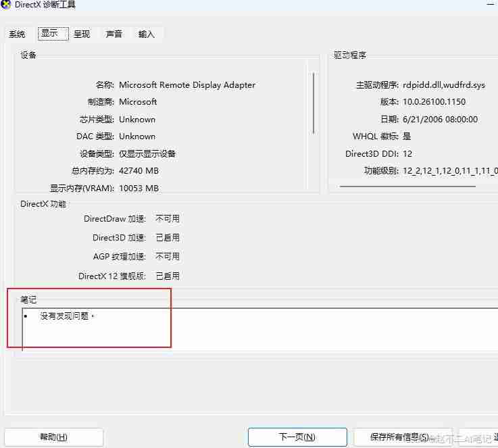This screenshot has width=498, height=448.
Task: Click driver name rdpidd.dll,wudfrd.sys
Action: click(444, 85)
